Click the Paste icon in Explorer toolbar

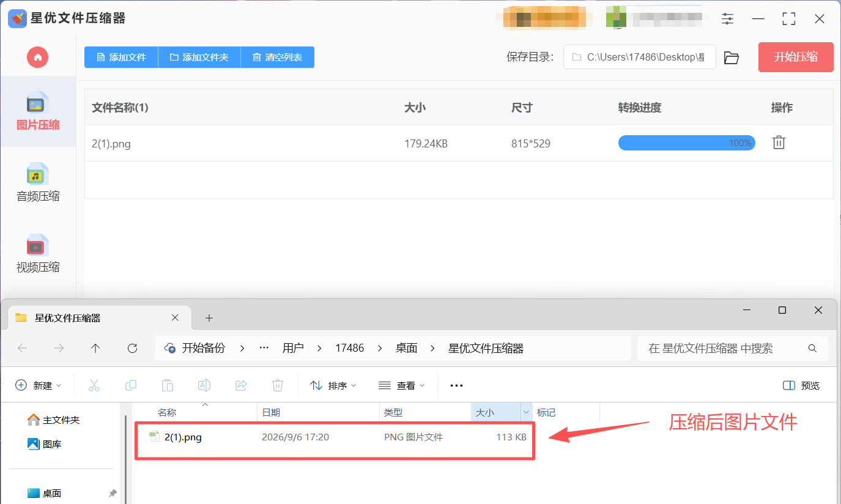pos(168,385)
